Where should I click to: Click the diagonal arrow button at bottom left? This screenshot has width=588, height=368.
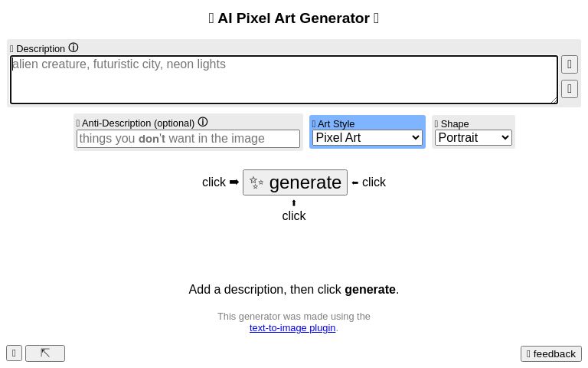tap(45, 353)
